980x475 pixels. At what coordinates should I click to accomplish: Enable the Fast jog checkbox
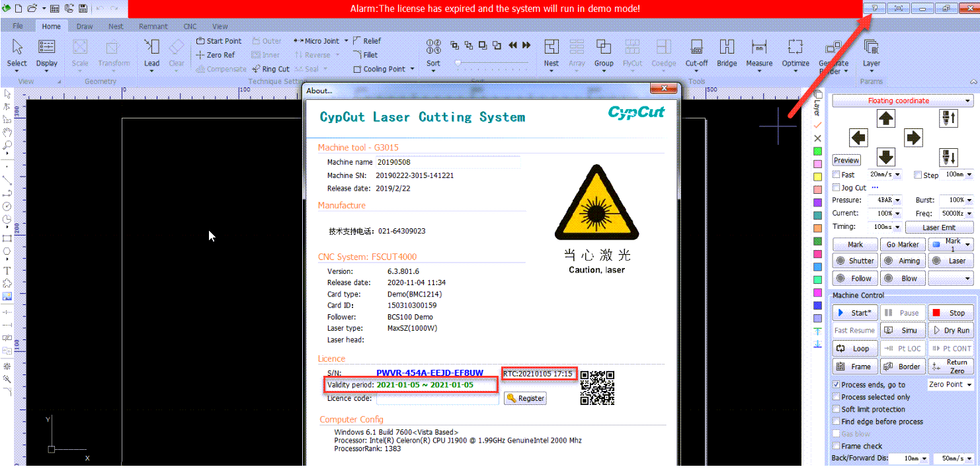pos(837,175)
